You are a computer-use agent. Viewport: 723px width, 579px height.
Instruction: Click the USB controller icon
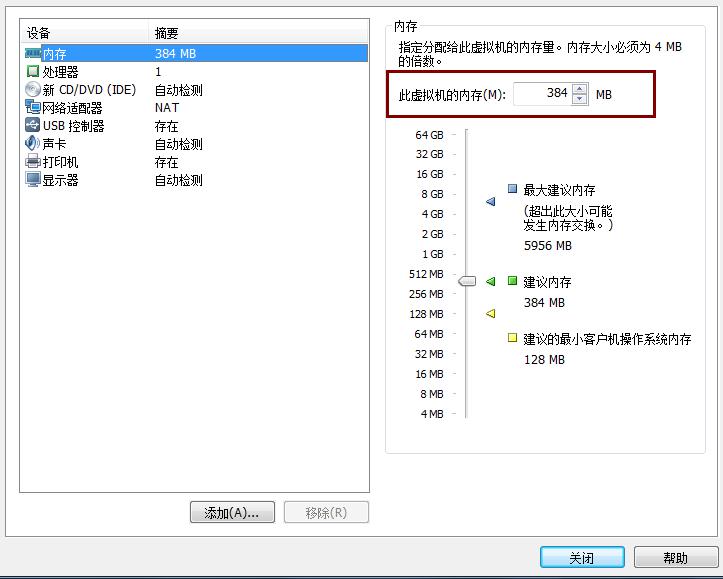click(x=33, y=125)
